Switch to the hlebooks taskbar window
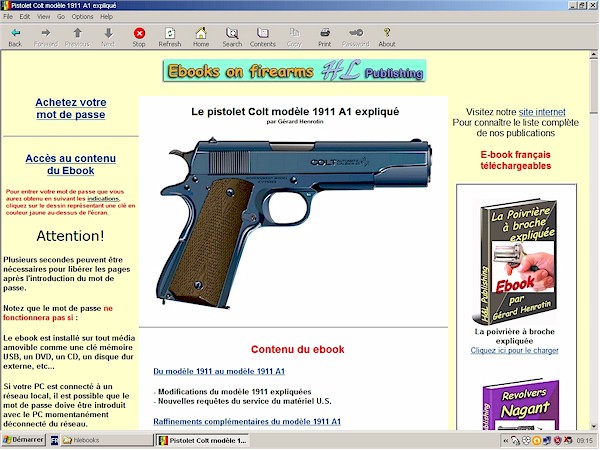This screenshot has height=450, width=600. [x=107, y=440]
